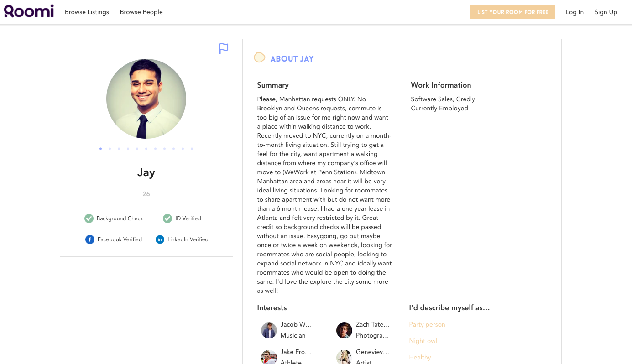Click the Night owl tag

(423, 341)
